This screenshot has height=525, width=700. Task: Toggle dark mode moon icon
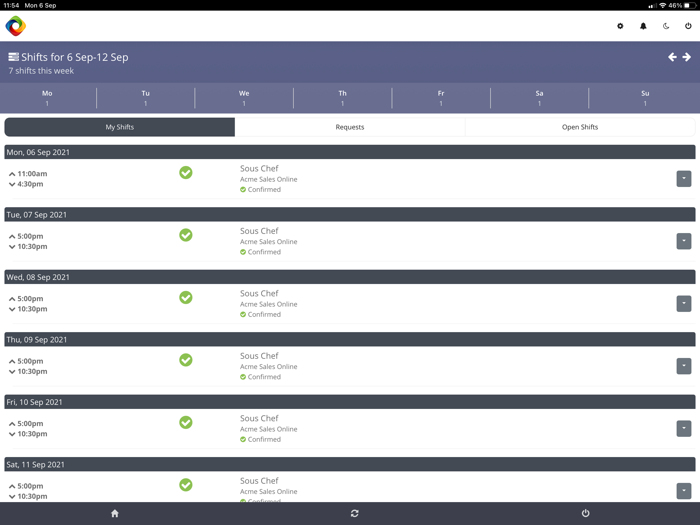(666, 26)
